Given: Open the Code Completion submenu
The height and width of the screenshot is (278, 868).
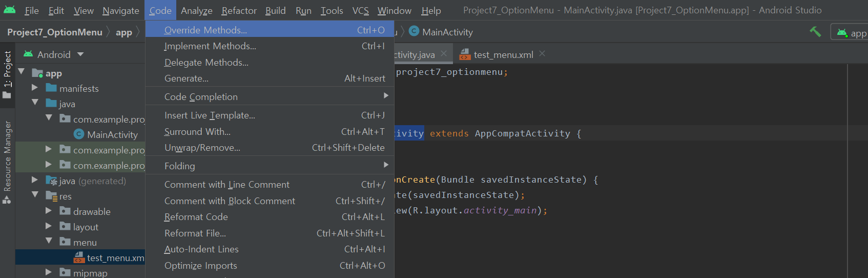Looking at the screenshot, I should tap(270, 96).
